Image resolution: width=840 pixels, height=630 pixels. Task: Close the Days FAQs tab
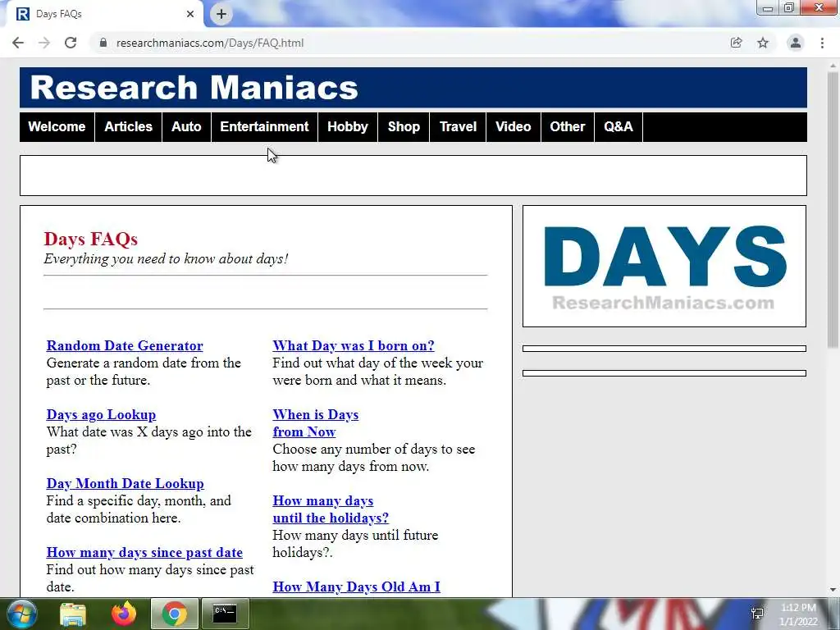pyautogui.click(x=190, y=14)
